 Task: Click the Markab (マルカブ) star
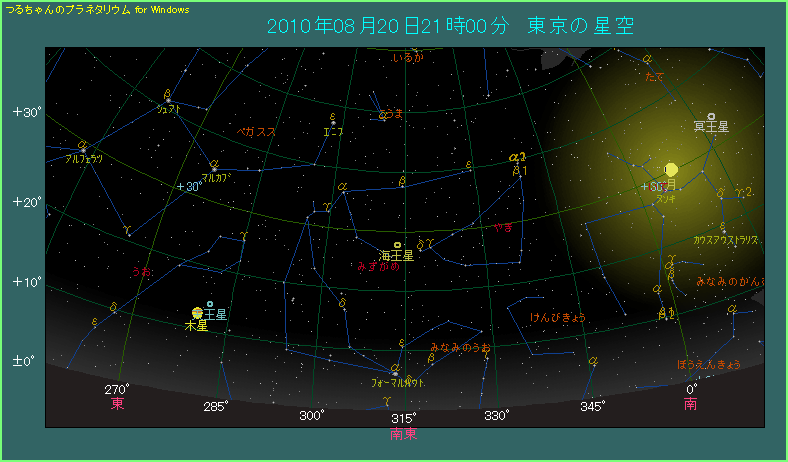click(214, 166)
